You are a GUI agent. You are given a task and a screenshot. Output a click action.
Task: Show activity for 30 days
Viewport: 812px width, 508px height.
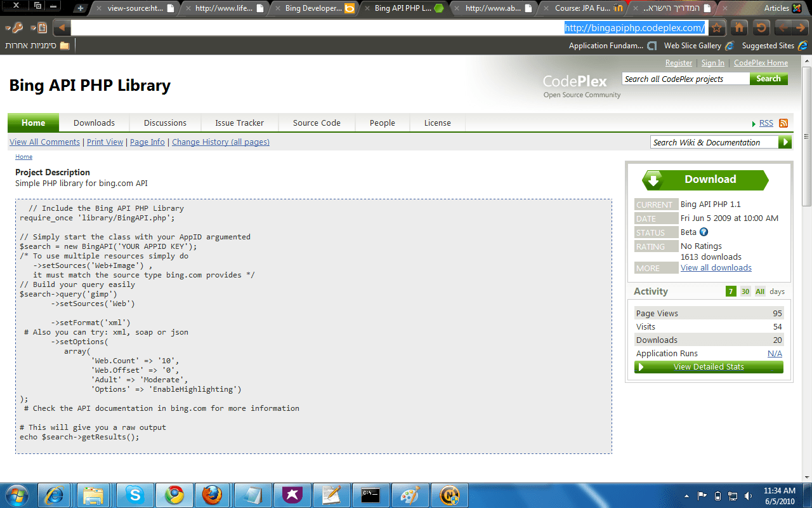point(745,291)
